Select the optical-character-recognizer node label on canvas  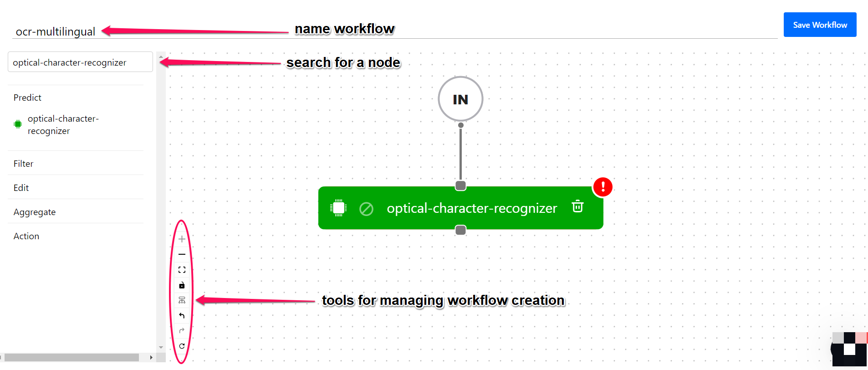(472, 208)
